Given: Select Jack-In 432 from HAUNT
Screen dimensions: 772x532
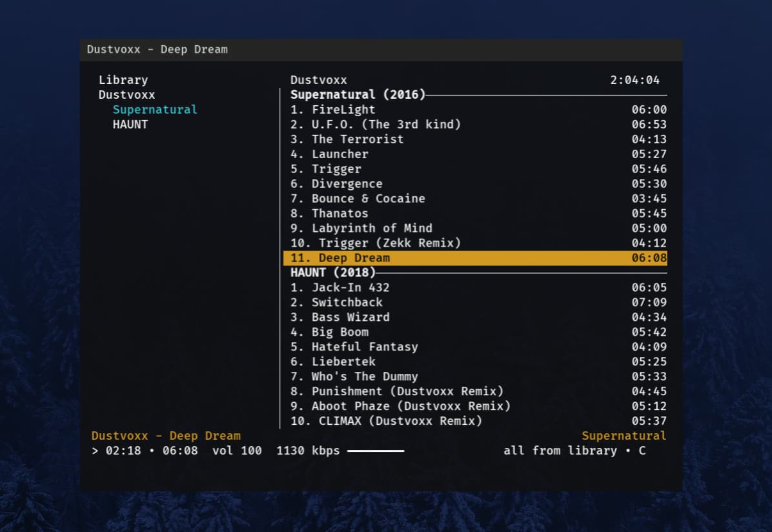Looking at the screenshot, I should 350,287.
